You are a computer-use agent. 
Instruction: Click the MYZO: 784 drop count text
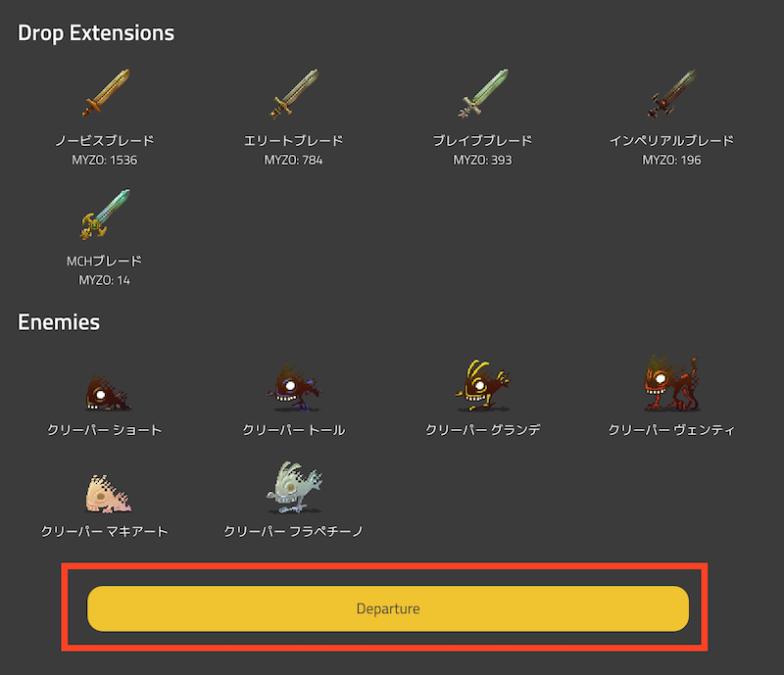point(293,160)
